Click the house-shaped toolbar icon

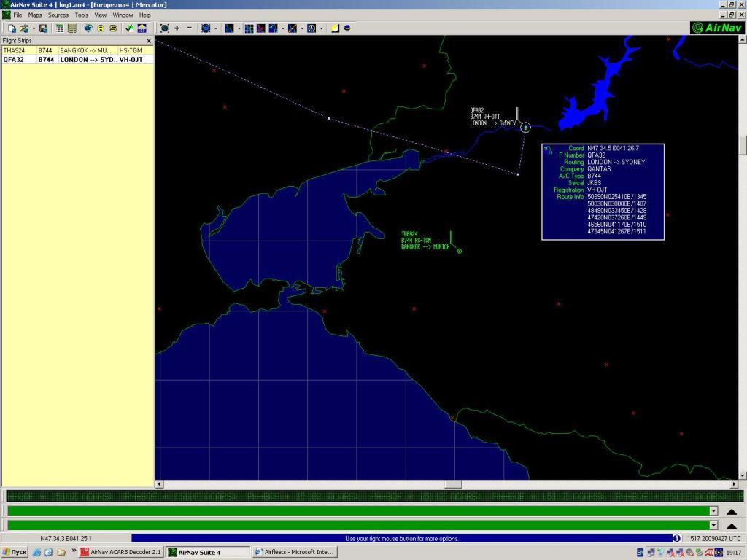(142, 28)
